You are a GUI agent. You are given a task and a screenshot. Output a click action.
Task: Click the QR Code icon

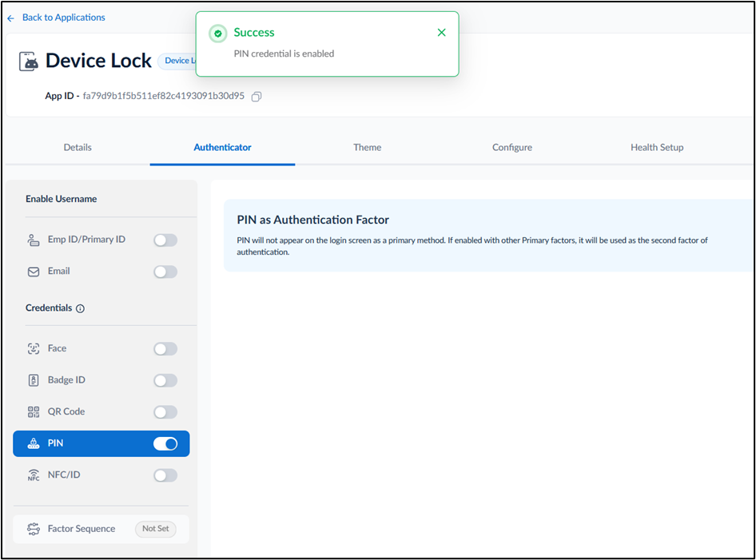[x=34, y=411]
